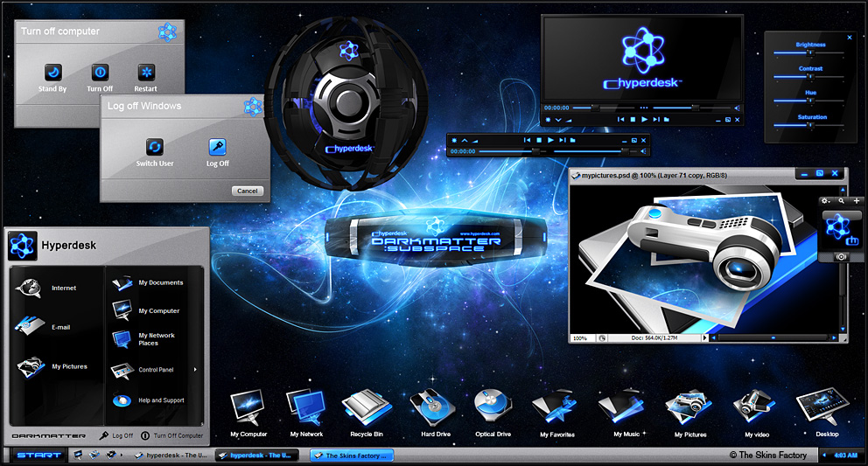Open Internet from the Hyperdesk start menu
This screenshot has height=466, width=868.
click(x=46, y=288)
